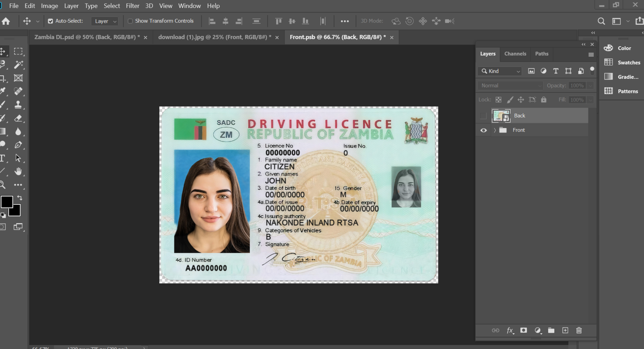Select the Frame tool

point(18,78)
